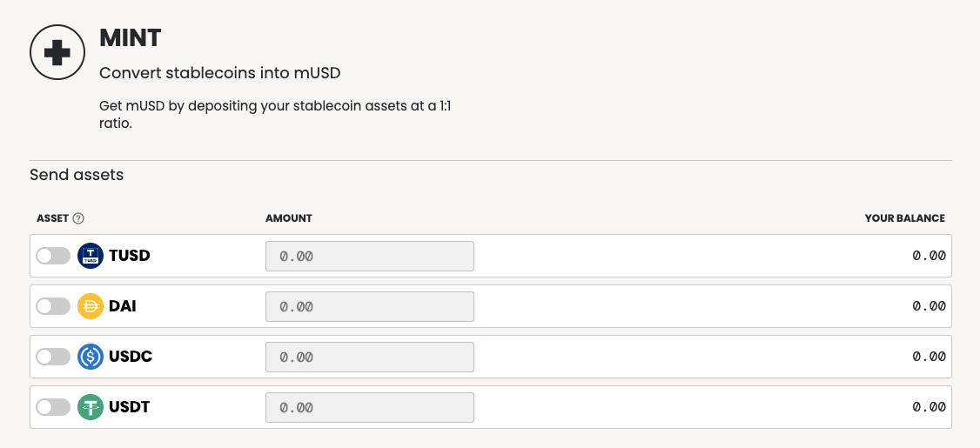Use the DAI balance amount

(x=929, y=306)
